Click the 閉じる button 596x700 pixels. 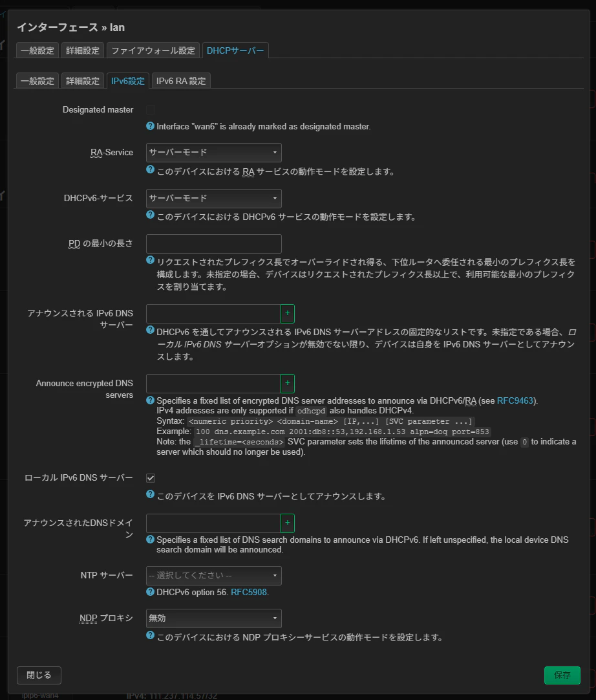[x=39, y=675]
